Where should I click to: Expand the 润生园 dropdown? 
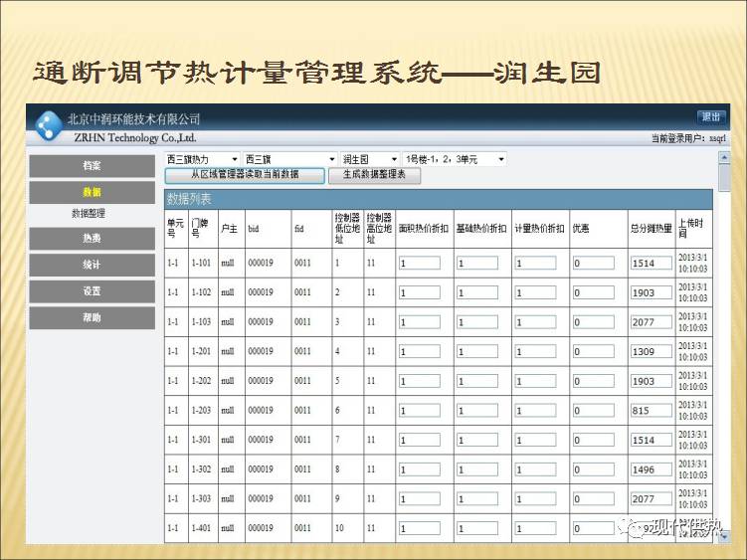tap(370, 159)
